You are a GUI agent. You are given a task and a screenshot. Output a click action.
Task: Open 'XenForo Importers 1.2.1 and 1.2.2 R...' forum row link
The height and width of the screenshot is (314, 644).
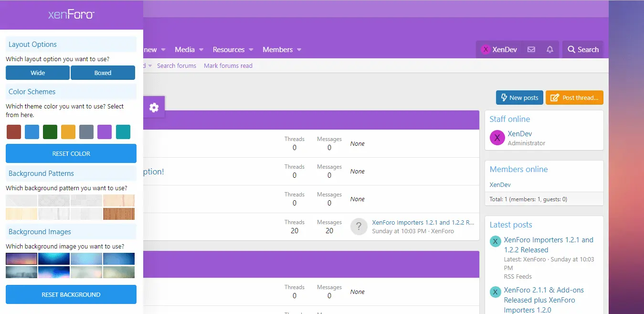point(423,222)
